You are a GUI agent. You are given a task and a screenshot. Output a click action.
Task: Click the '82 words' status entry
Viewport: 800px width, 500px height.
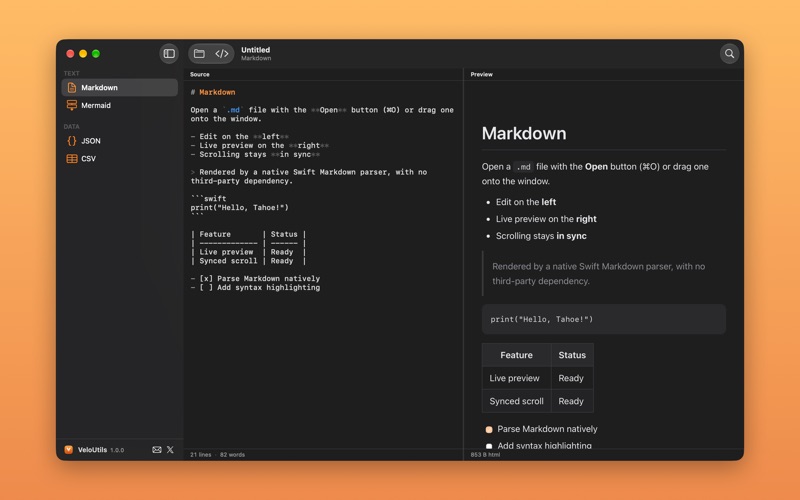pos(232,455)
